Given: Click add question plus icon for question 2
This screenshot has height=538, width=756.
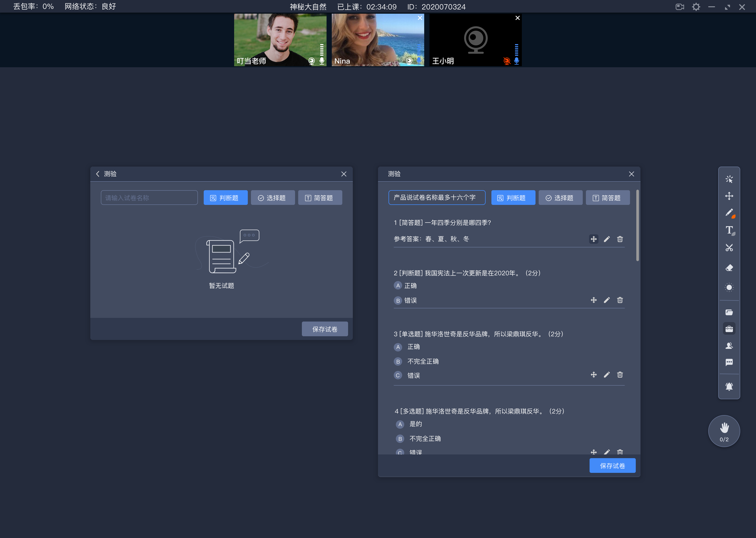Looking at the screenshot, I should [593, 300].
